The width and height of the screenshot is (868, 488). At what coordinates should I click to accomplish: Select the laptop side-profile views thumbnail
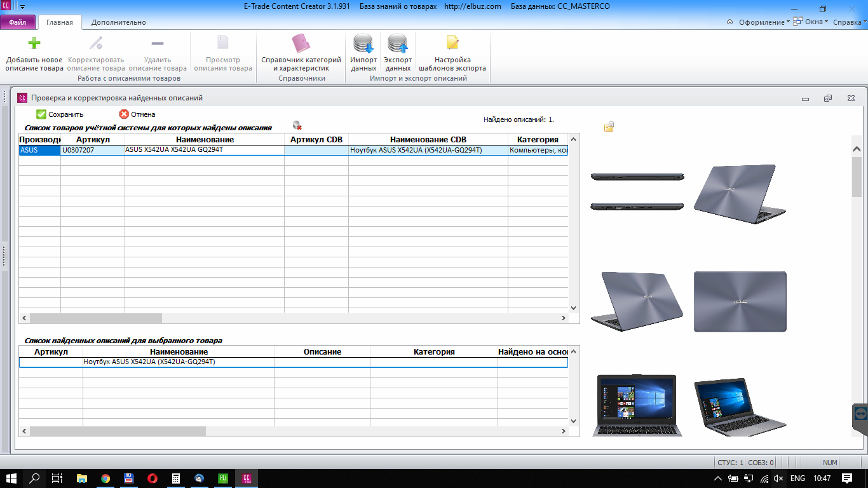[x=637, y=191]
